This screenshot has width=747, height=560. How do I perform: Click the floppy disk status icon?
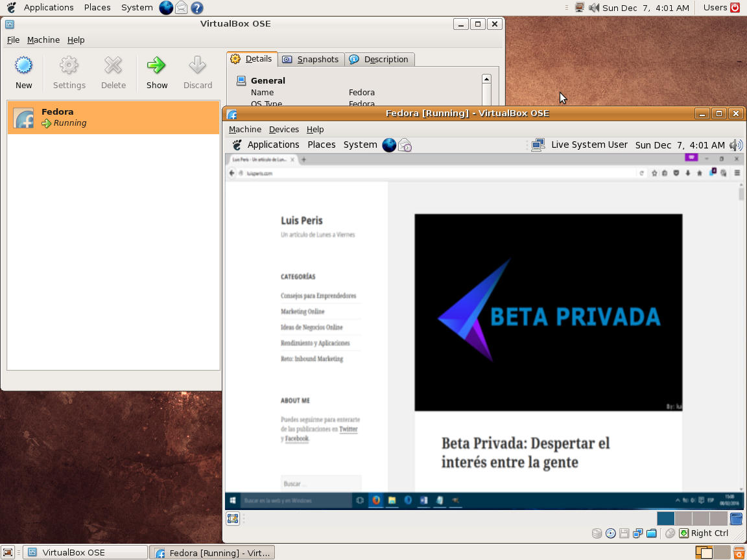(x=624, y=533)
